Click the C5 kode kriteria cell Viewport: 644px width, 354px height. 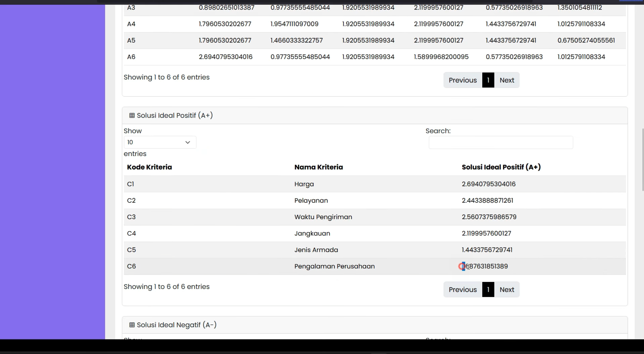pos(131,250)
